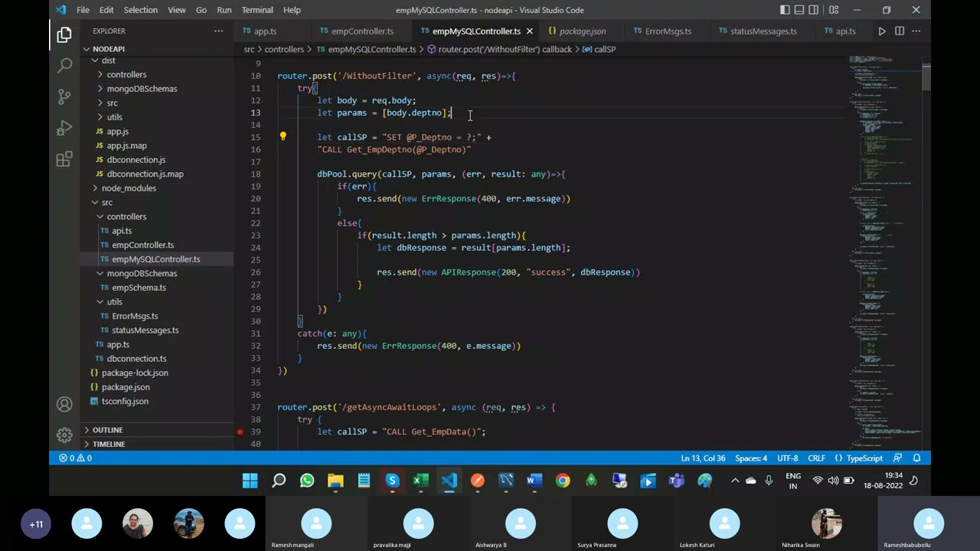980x551 pixels.
Task: Open Windows Start button
Action: pos(250,481)
